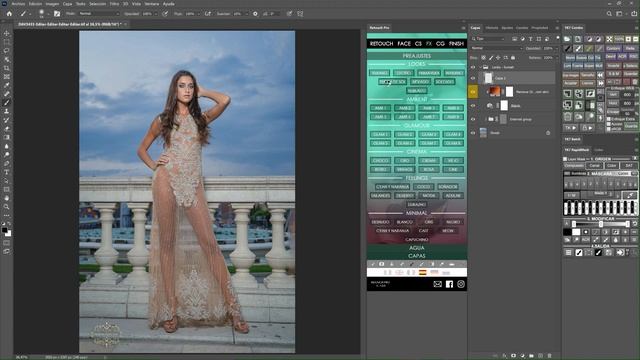Select the Move tool in the toolbar
The width and height of the screenshot is (640, 360).
6,33
